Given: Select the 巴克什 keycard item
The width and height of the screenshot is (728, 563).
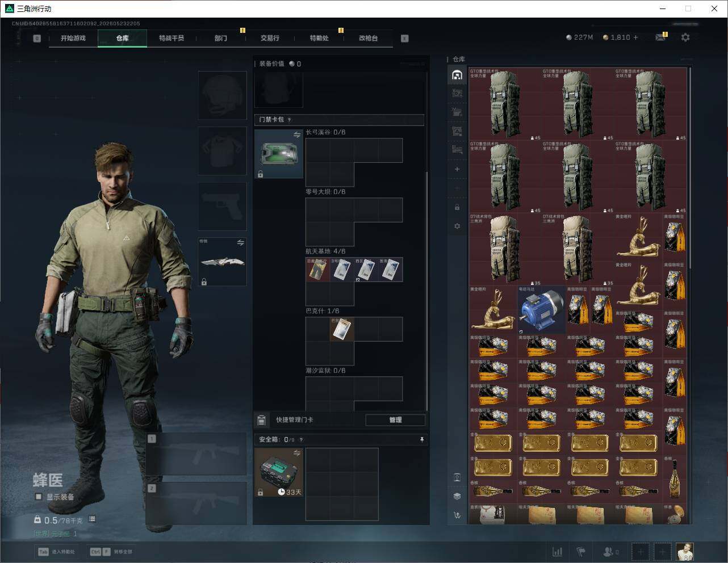Looking at the screenshot, I should click(x=342, y=329).
